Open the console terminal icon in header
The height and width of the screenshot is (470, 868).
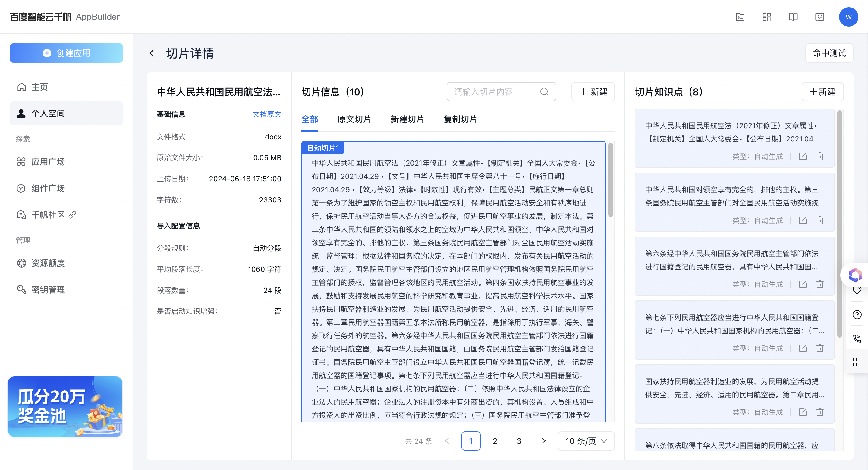coord(740,17)
